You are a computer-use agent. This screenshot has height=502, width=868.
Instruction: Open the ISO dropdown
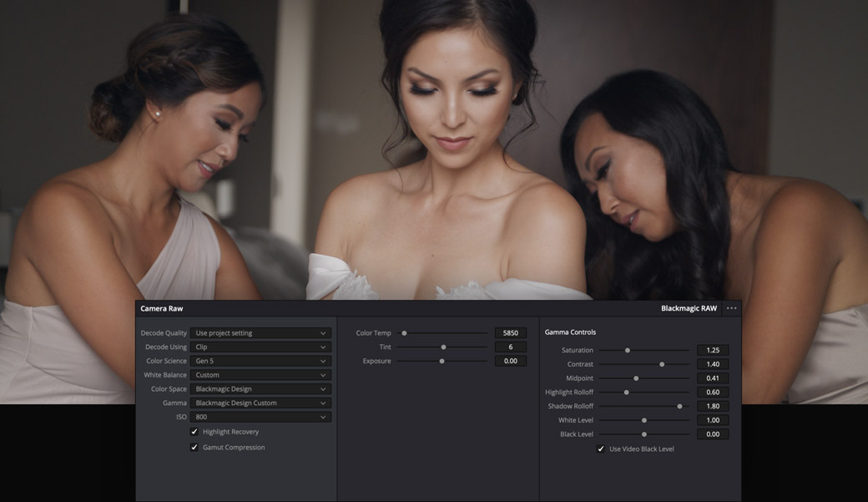coord(260,417)
